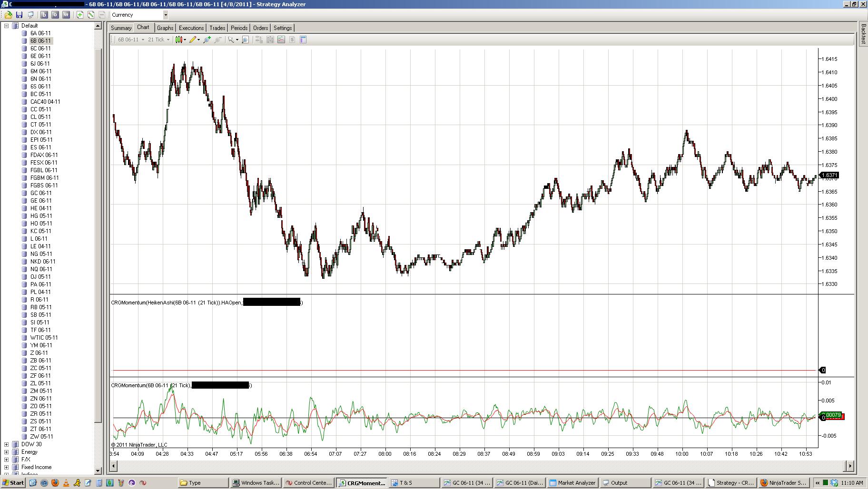Open the Backtest side panel tab
Viewport: 868px width, 489px height.
863,33
